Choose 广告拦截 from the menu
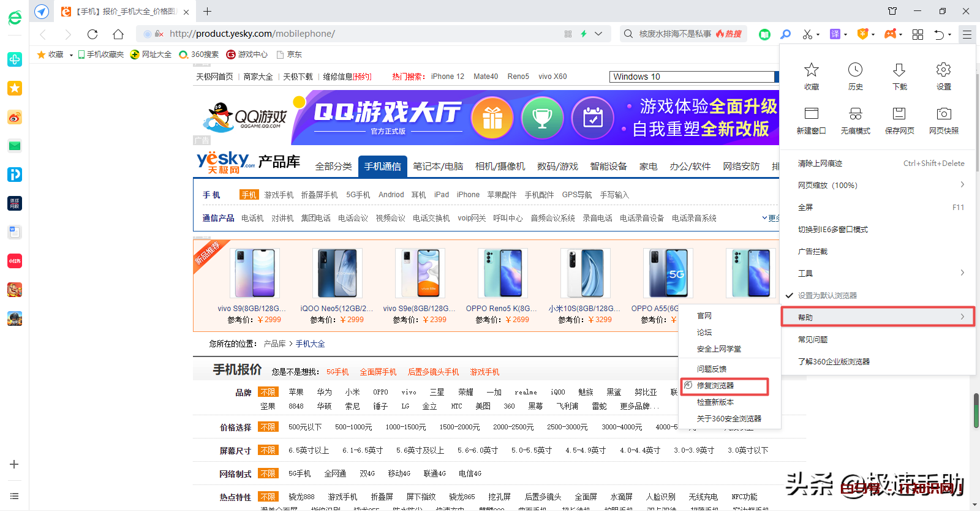 pyautogui.click(x=813, y=252)
